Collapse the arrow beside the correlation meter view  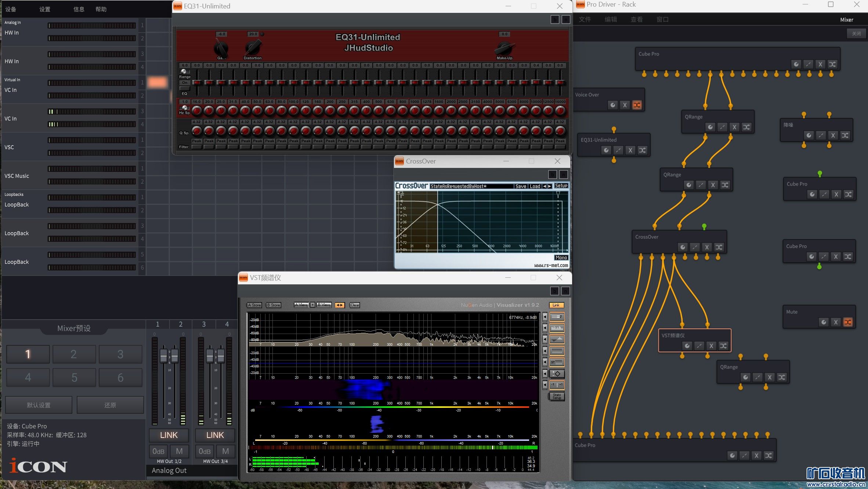pos(545,385)
